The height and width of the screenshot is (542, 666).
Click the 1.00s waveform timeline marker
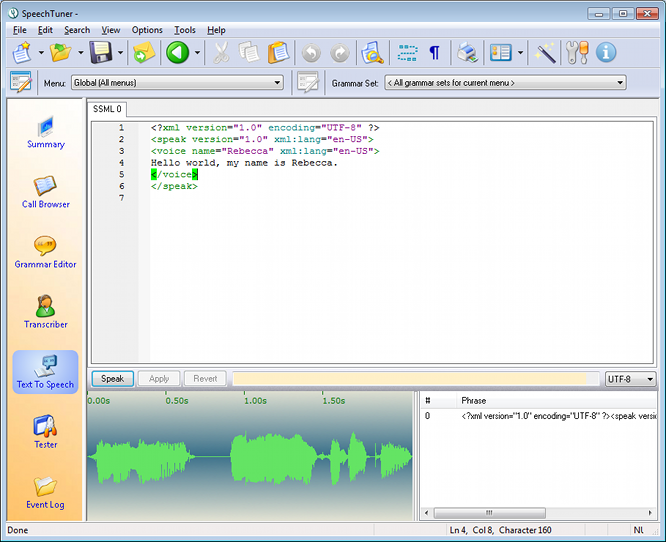254,401
